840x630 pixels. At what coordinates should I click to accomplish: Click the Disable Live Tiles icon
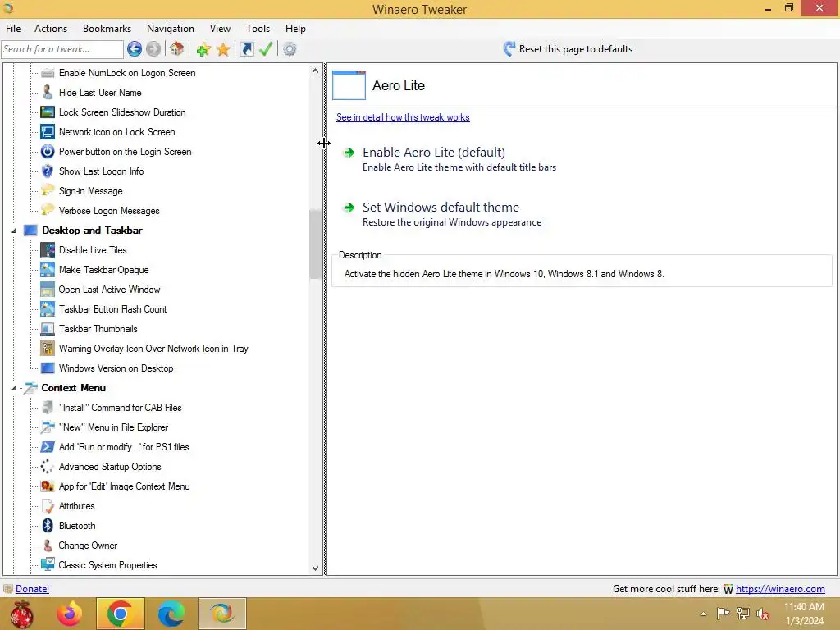(48, 250)
